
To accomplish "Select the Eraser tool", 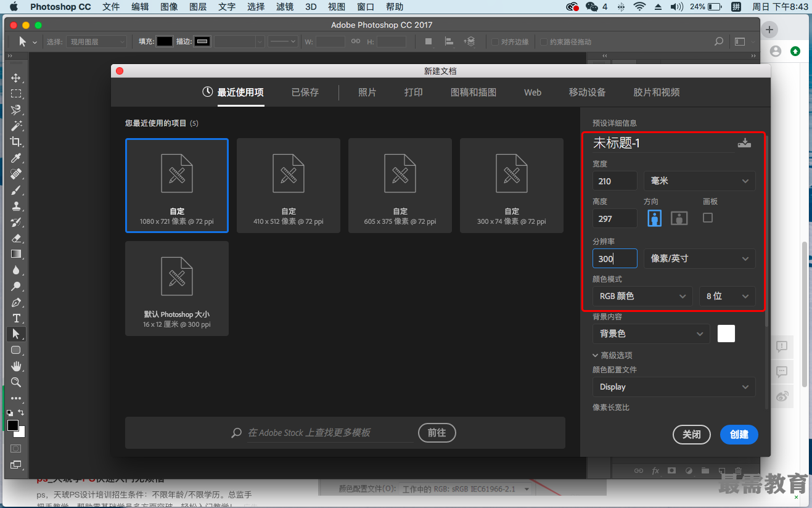I will click(16, 238).
